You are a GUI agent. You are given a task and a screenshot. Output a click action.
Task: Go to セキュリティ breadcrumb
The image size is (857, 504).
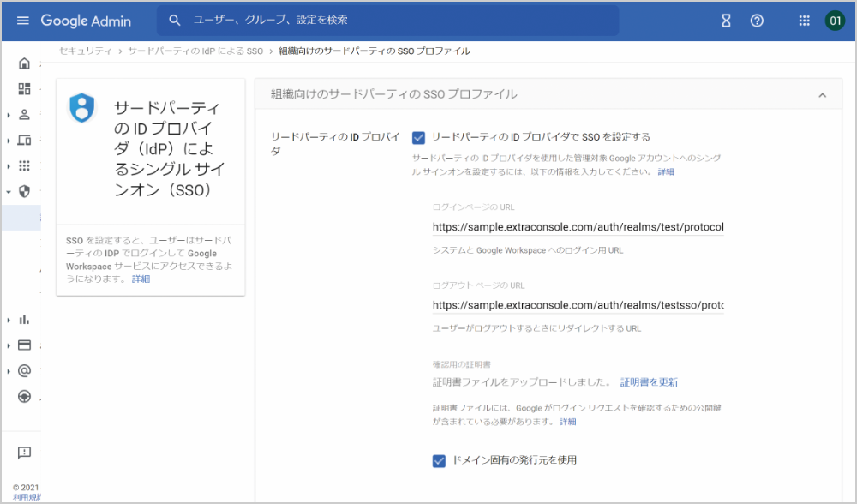point(85,51)
